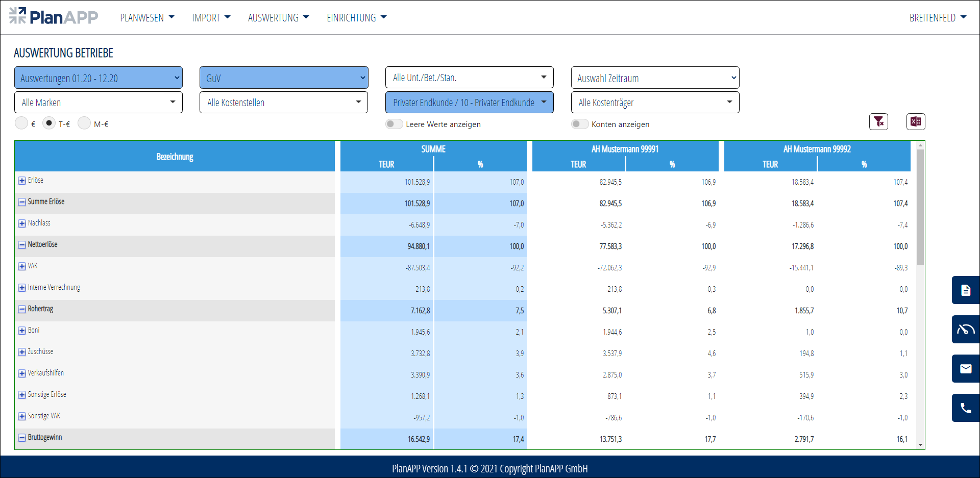This screenshot has width=980, height=478.
Task: Click the clear filter funnel icon
Action: tap(878, 121)
